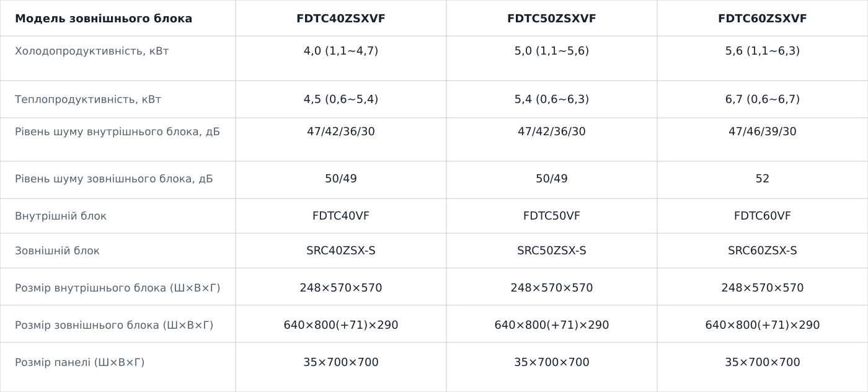Select the indoor unit FDTC40VF cell
Screen dimensions: 868x392
(x=340, y=216)
